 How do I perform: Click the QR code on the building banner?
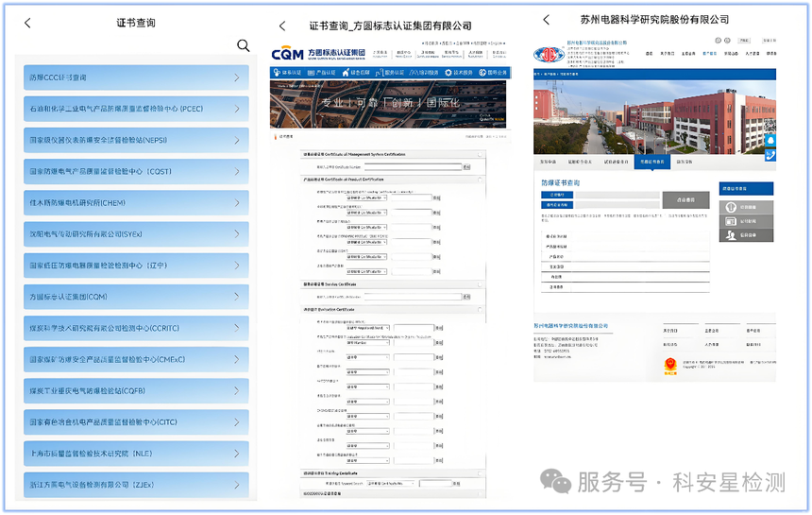770,125
